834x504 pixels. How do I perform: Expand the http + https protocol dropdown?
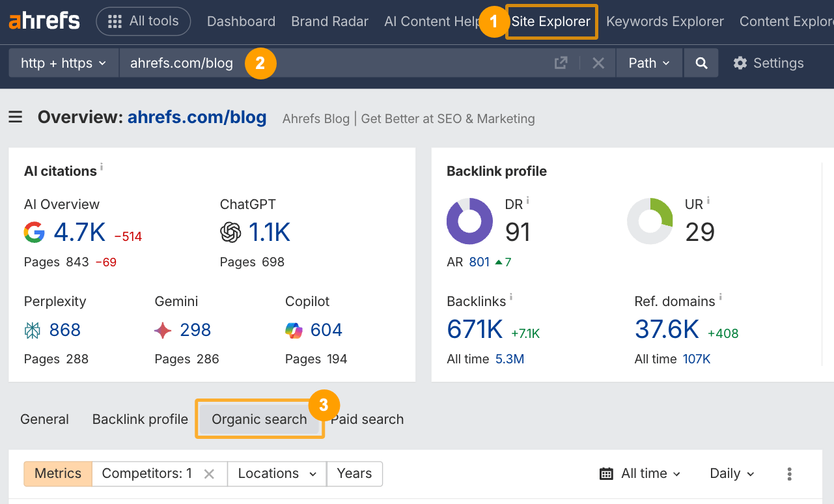[x=63, y=63]
